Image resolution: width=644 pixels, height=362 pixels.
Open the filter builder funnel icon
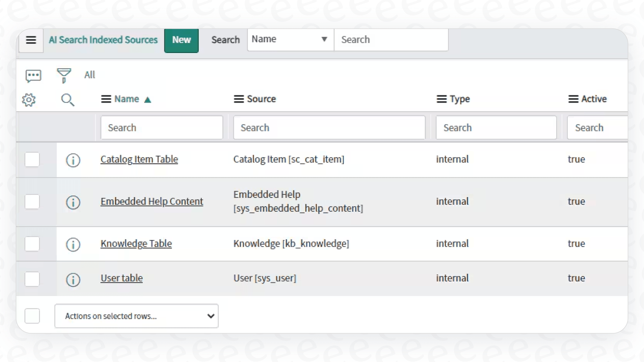click(64, 75)
